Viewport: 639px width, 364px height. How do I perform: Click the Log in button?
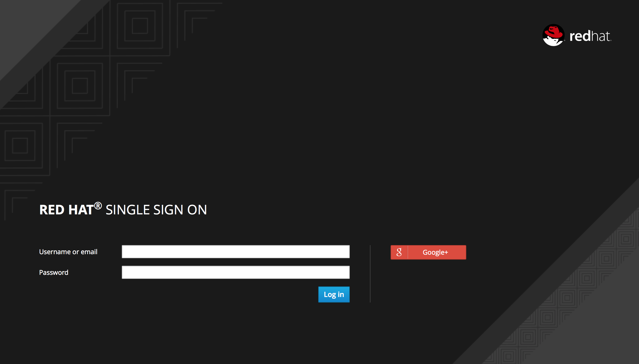334,294
